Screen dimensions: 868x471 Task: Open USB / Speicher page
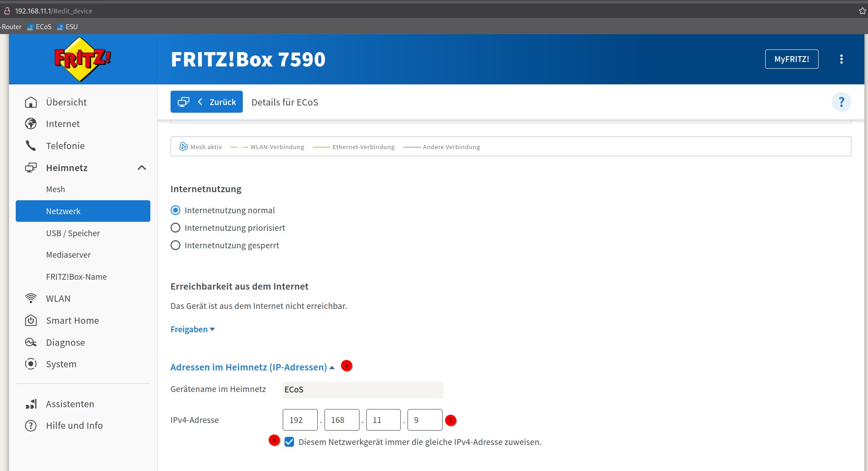tap(73, 233)
